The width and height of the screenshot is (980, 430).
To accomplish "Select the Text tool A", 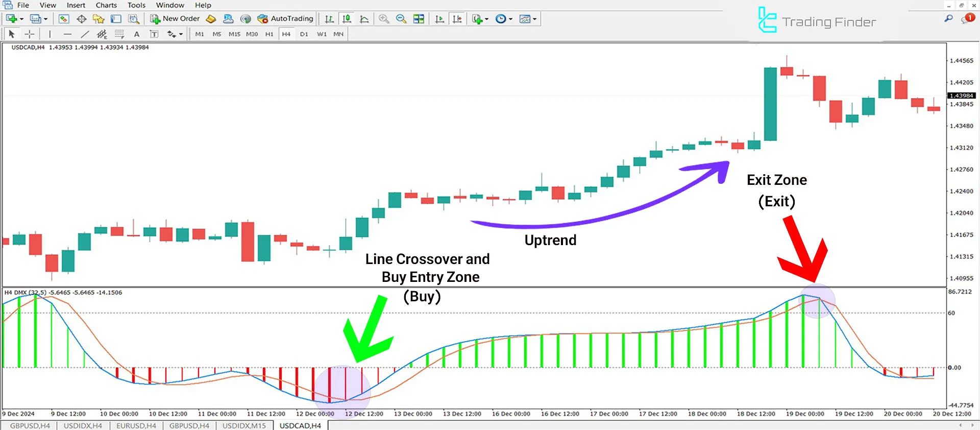I will tap(137, 34).
